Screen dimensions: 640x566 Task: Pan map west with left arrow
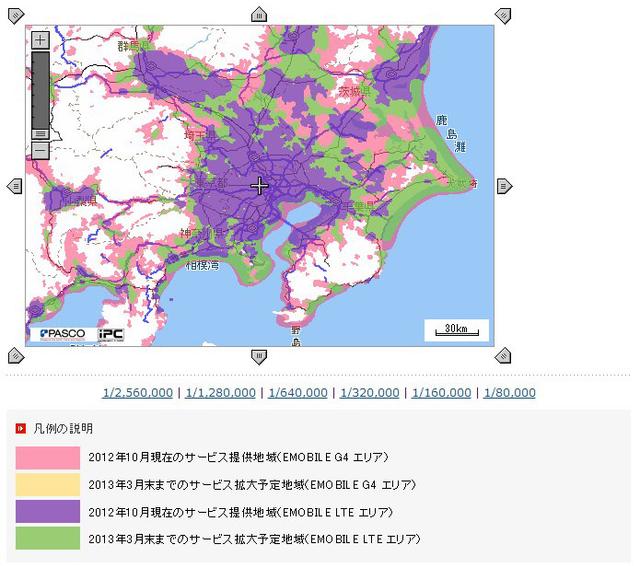point(15,186)
